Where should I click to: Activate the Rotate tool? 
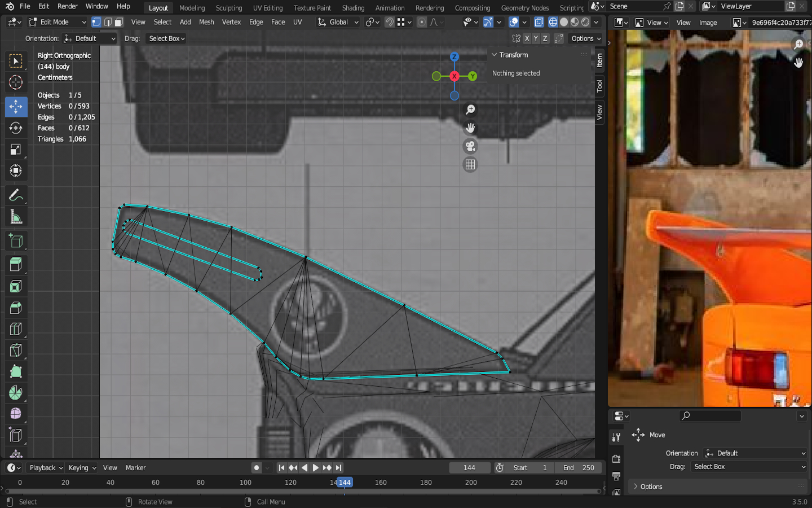[x=16, y=128]
